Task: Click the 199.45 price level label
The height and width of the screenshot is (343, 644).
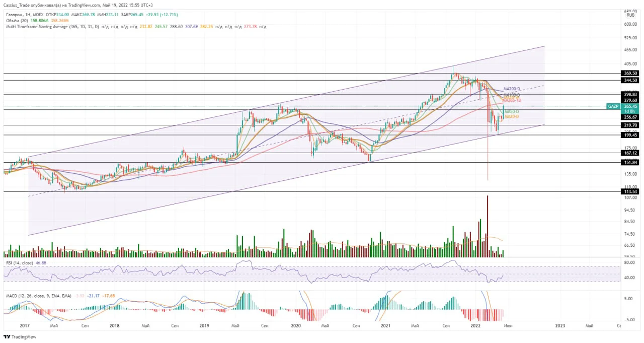Action: (631, 135)
